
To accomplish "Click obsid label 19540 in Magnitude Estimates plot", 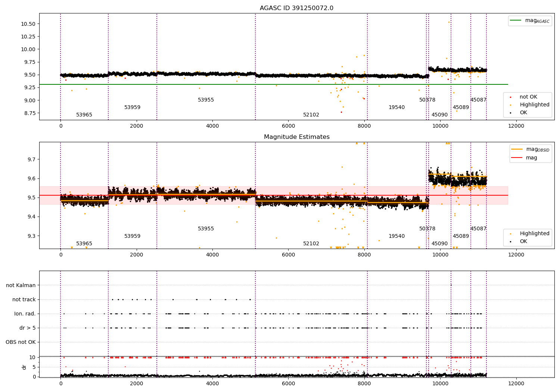I will point(396,236).
